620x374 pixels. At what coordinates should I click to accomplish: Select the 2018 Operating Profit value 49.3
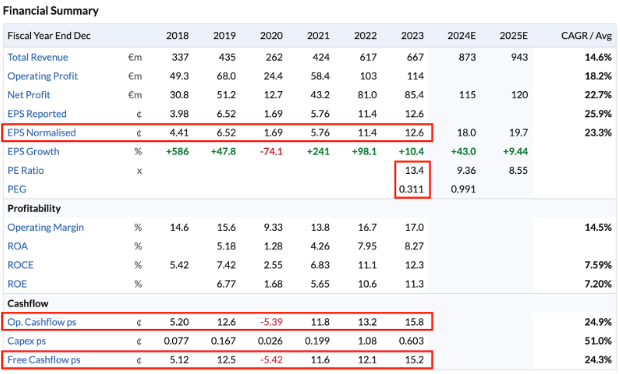pyautogui.click(x=179, y=76)
